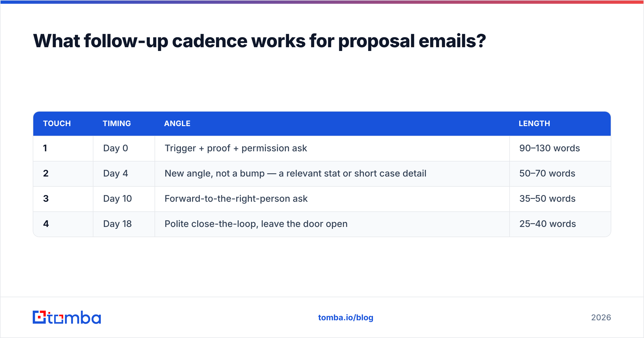The height and width of the screenshot is (338, 644).
Task: Click 'Trigger + proof + permission ask' cell
Action: 332,148
